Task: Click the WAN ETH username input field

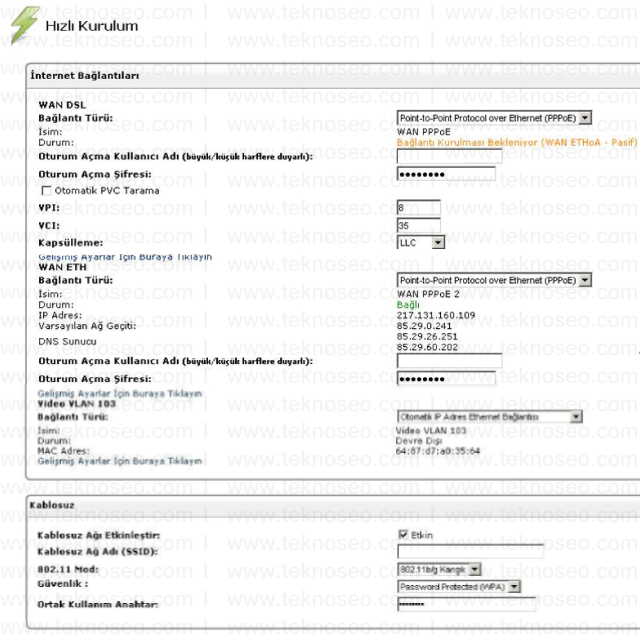Action: tap(449, 361)
